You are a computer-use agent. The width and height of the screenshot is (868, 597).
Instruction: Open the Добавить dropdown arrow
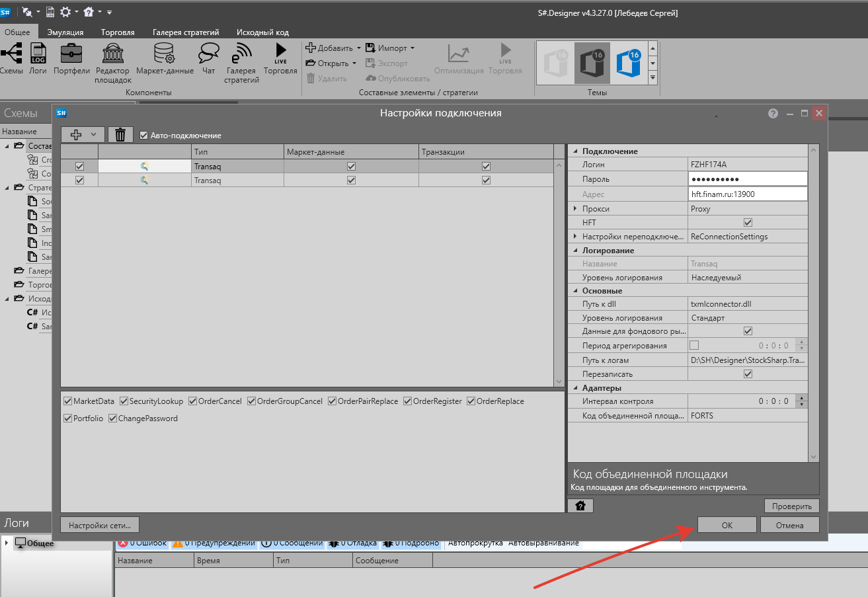point(359,48)
